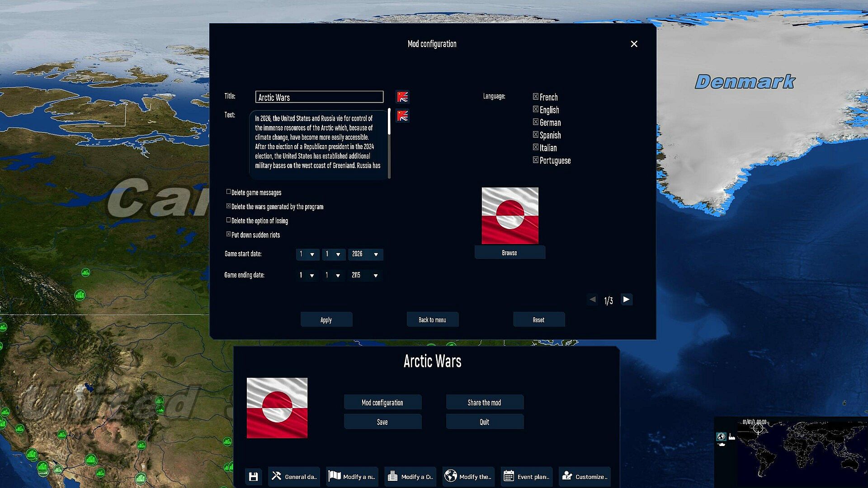This screenshot has width=868, height=488.
Task: Open the Customize menu in bottom bar
Action: coord(585,477)
